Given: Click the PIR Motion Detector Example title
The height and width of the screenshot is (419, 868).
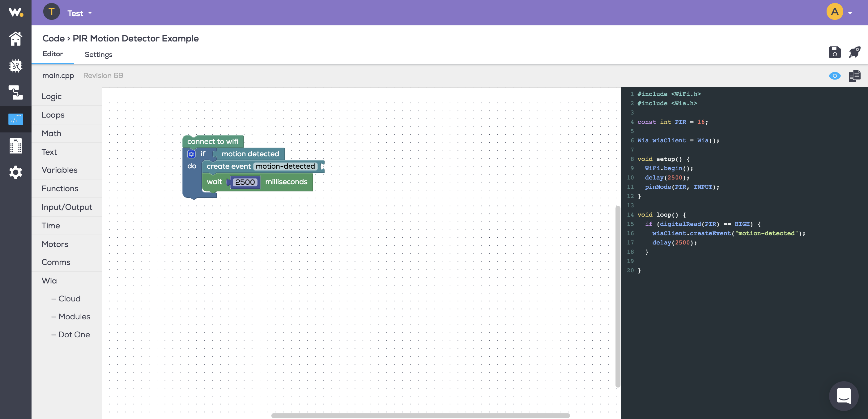Looking at the screenshot, I should 135,38.
